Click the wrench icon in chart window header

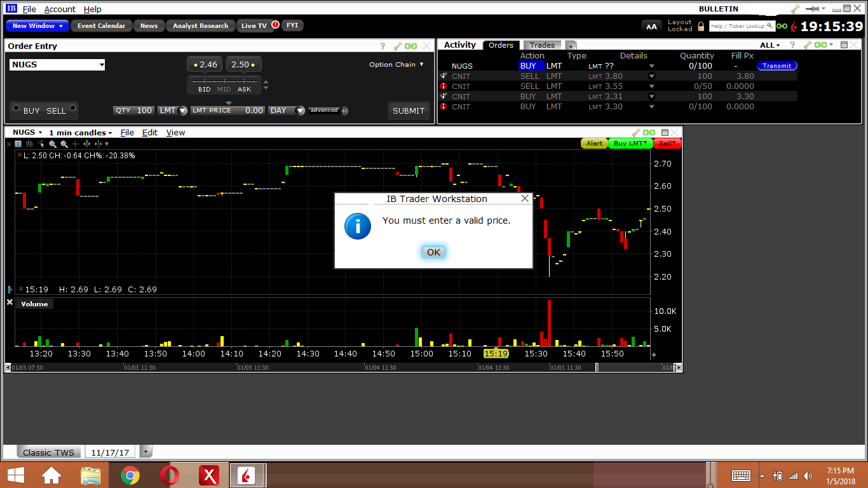[635, 132]
